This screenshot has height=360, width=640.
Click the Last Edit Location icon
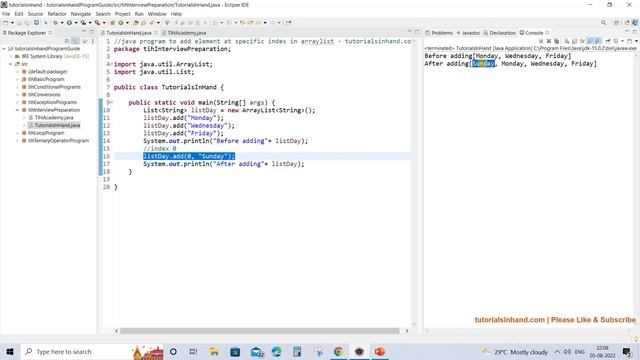242,23
